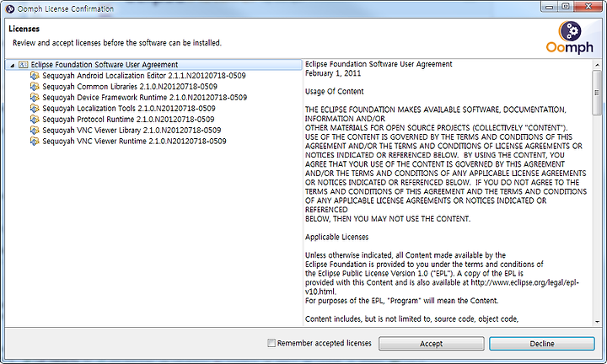Click icon for Sequoyah Protocol Runtime

[x=35, y=119]
